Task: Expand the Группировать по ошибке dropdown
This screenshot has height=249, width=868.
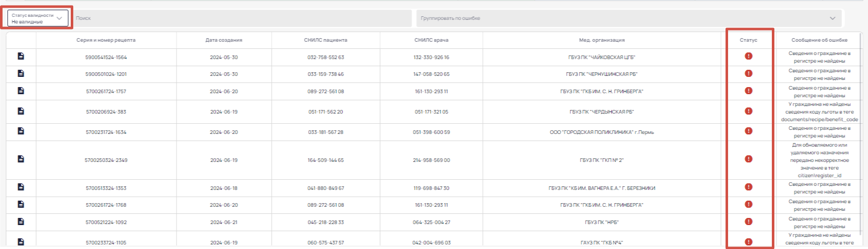Action: 629,18
